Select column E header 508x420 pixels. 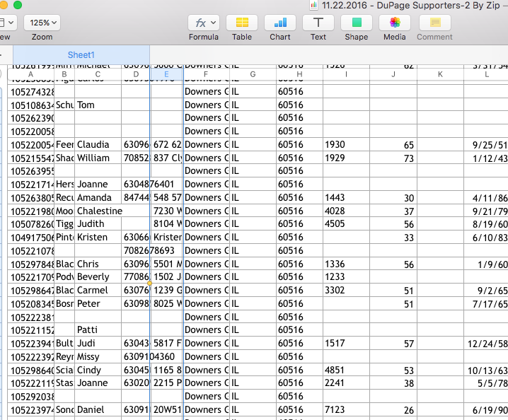pyautogui.click(x=166, y=74)
